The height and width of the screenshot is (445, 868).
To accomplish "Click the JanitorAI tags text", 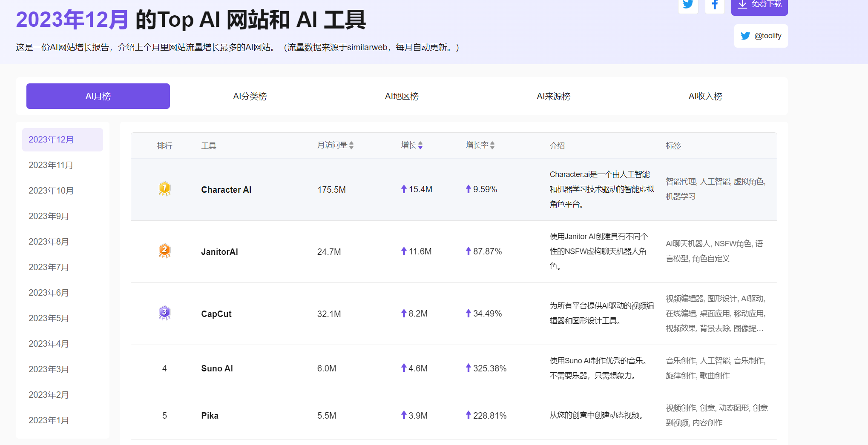I will [714, 251].
